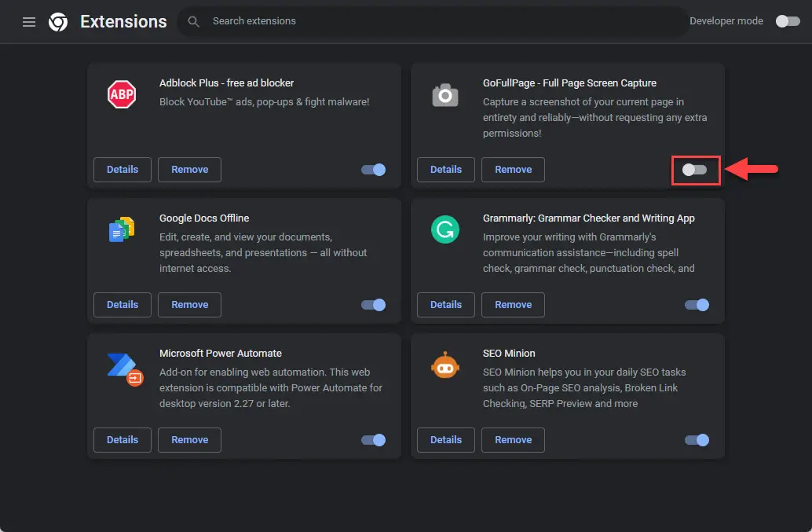Disable the Adblock Plus extension toggle
This screenshot has width=812, height=532.
pos(373,170)
